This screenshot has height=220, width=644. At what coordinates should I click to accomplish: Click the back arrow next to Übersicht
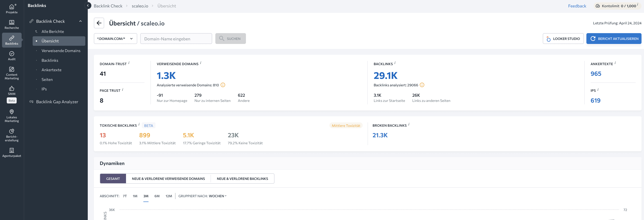(x=99, y=23)
